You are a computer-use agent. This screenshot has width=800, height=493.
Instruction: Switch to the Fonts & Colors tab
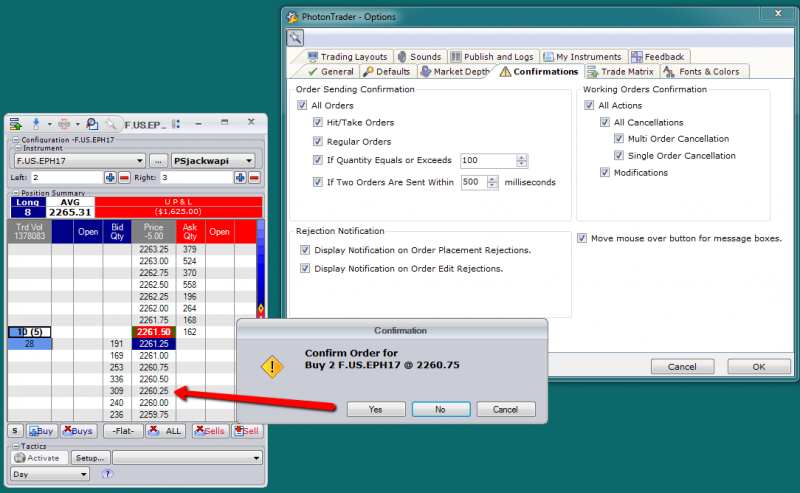point(702,71)
